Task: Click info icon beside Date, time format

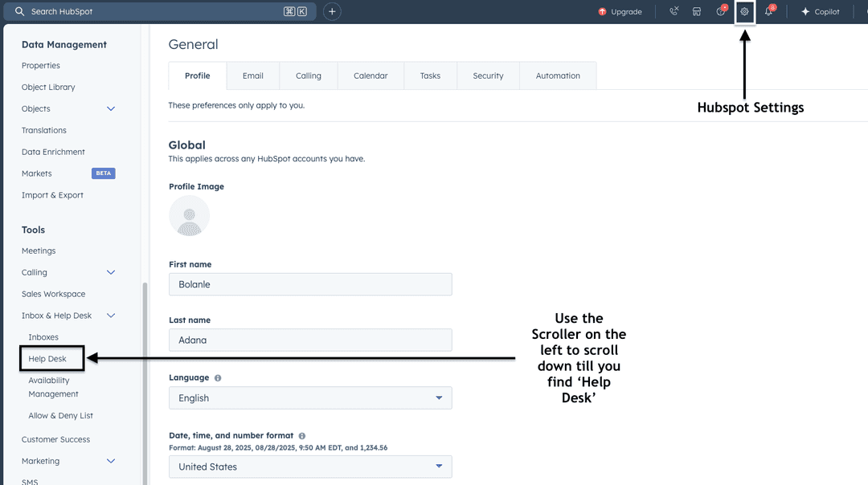Action: tap(302, 436)
